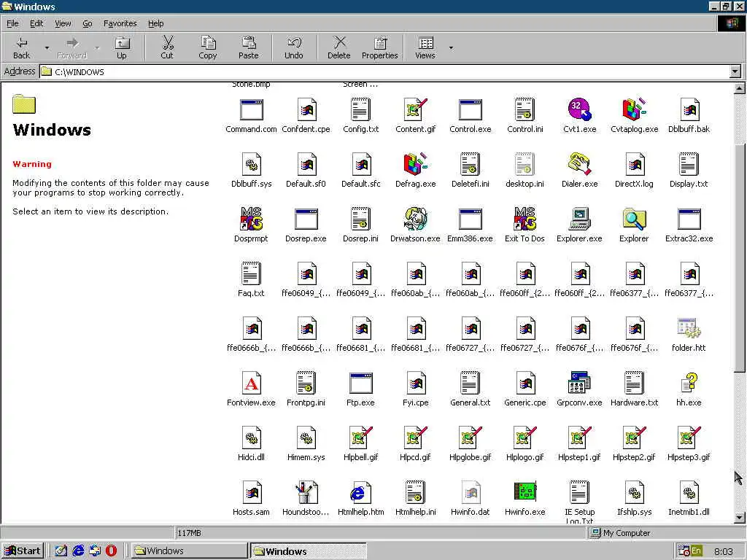The height and width of the screenshot is (560, 747).
Task: Launch Internet Explorer from quick launch
Action: (x=78, y=551)
